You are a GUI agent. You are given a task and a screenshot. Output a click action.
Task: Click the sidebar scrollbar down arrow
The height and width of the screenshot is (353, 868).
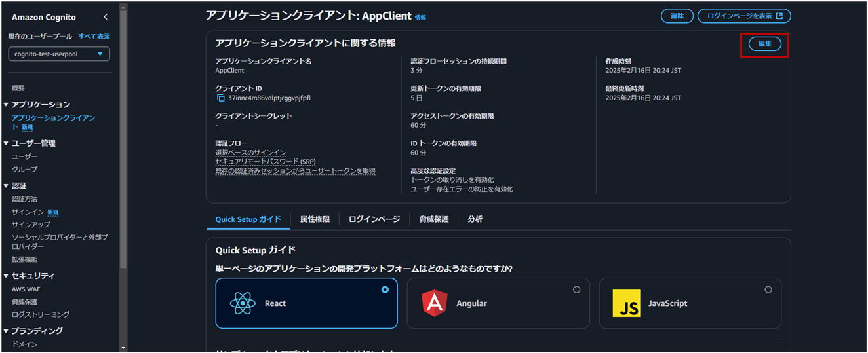tap(123, 348)
